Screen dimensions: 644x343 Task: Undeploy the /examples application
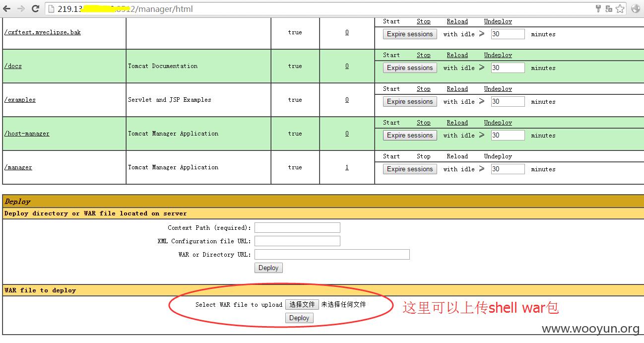pyautogui.click(x=498, y=89)
